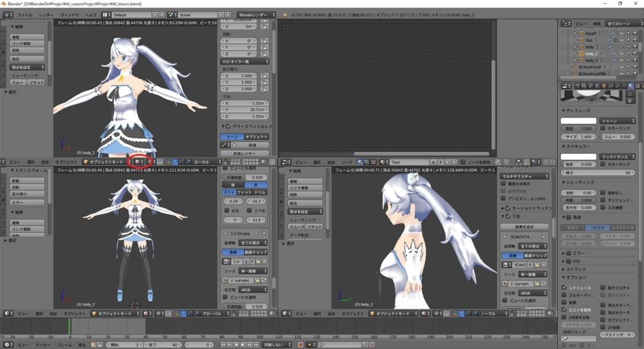Open the 同期しない sync dropdown in timeline
644x349 pixels.
277,345
